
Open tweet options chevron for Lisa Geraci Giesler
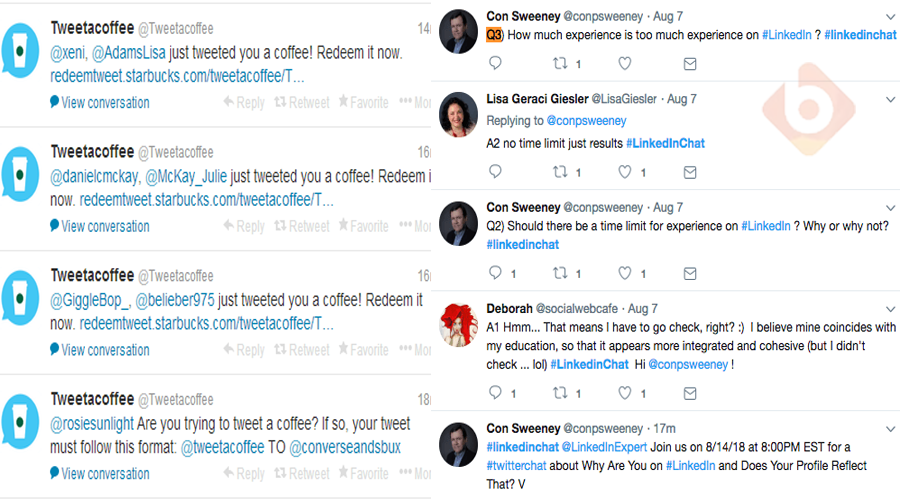[891, 99]
